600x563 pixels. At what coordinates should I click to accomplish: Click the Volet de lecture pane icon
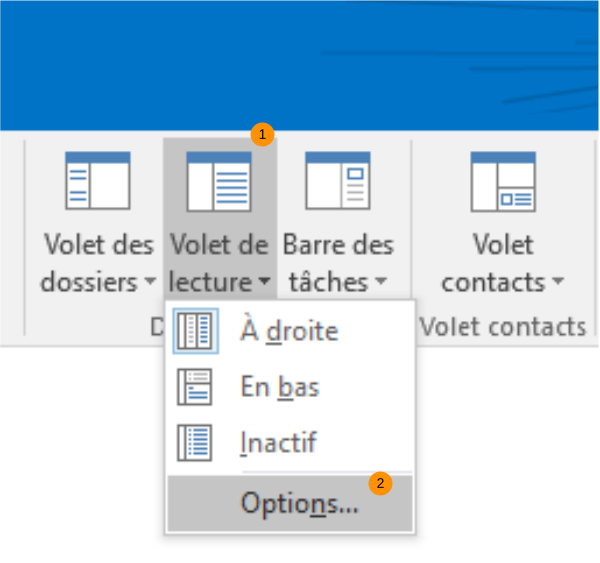tap(219, 182)
